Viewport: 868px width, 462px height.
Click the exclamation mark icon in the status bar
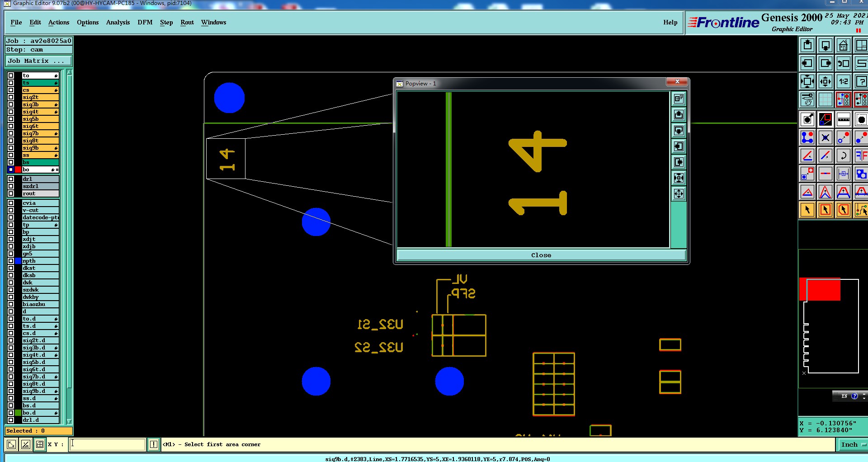click(x=154, y=444)
